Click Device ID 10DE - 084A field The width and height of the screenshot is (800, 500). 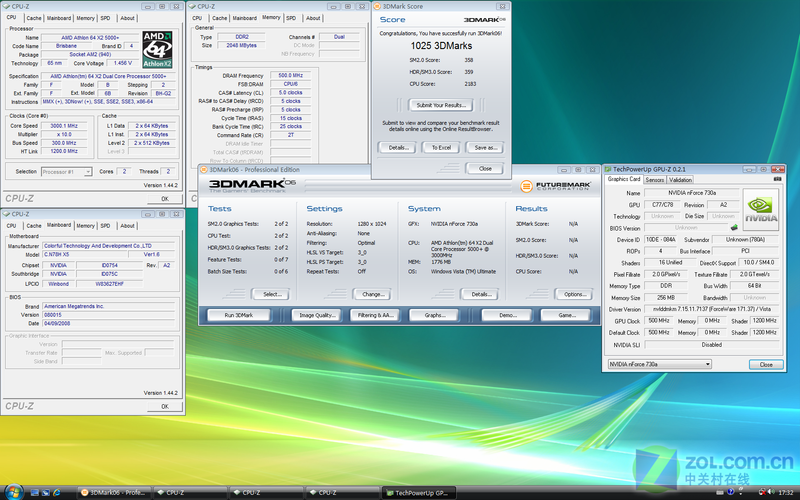click(661, 239)
